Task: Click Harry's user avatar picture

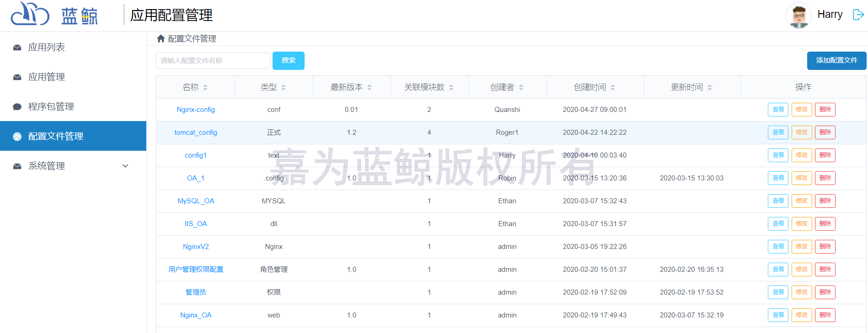Action: (x=798, y=16)
